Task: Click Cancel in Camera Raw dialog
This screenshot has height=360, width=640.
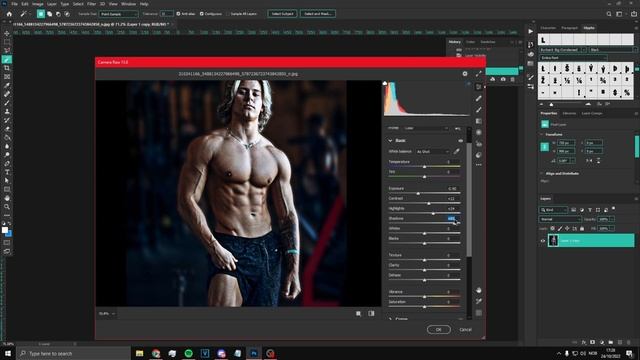Action: (x=465, y=329)
